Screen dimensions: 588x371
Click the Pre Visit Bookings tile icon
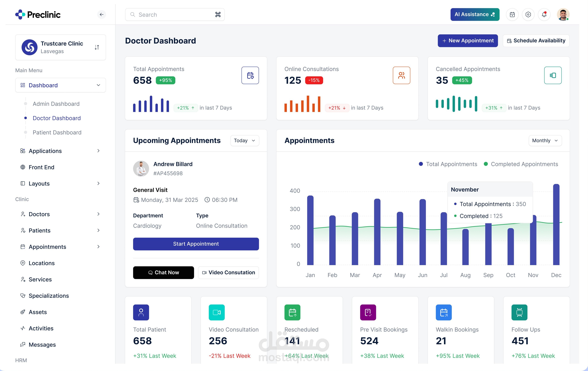point(368,312)
